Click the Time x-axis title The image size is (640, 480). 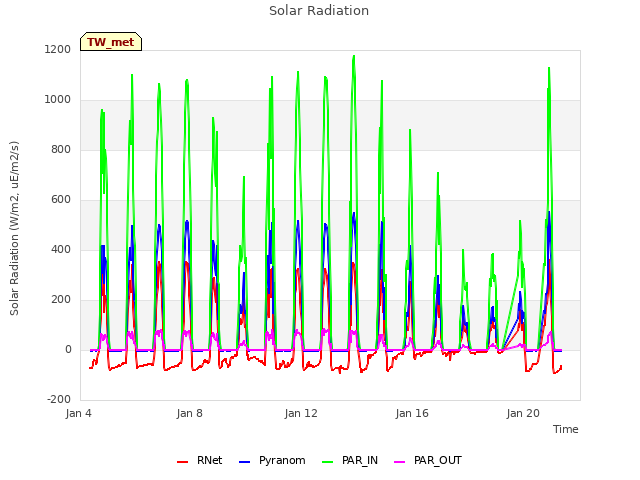pos(566,429)
